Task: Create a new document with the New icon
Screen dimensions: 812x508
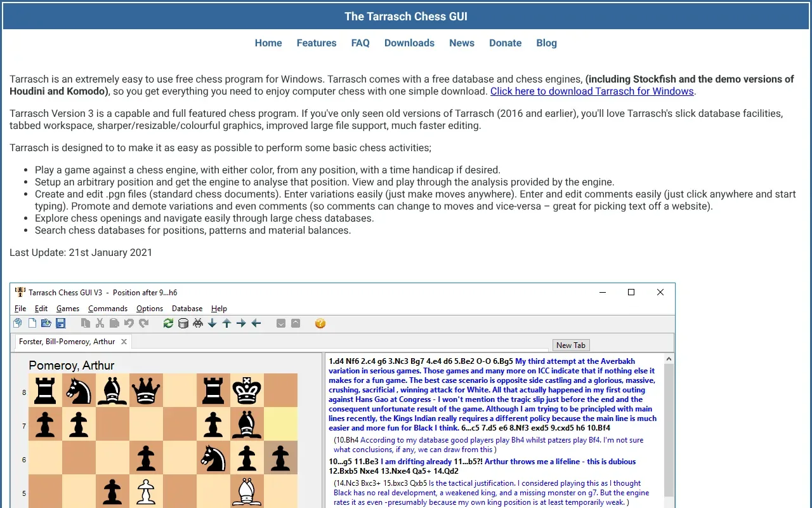Action: (x=32, y=323)
